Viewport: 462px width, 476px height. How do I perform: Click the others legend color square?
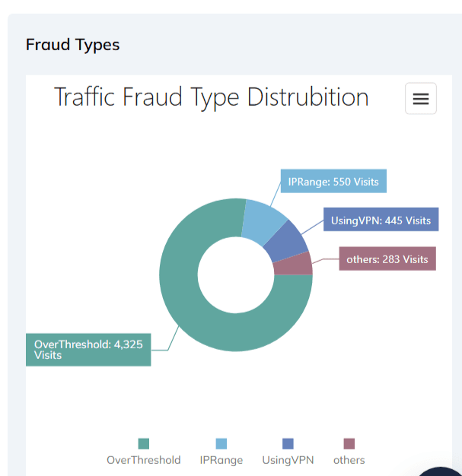point(349,444)
